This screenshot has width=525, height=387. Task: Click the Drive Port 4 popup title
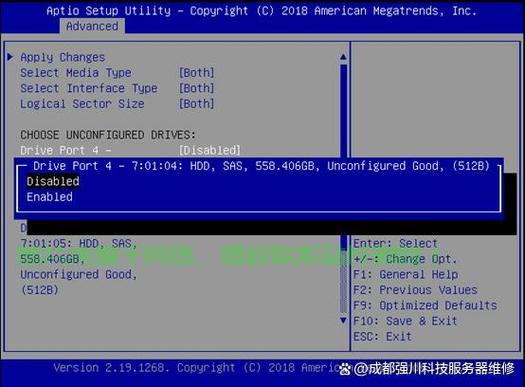coord(261,166)
